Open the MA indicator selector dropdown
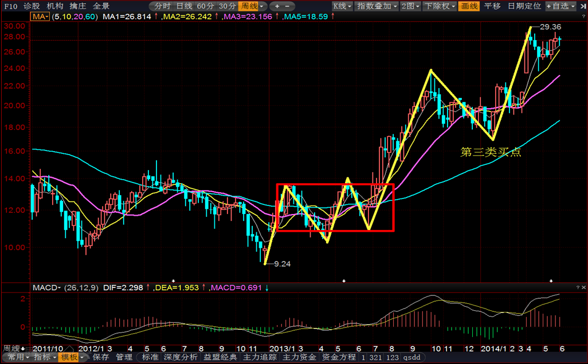The image size is (588, 364). point(40,17)
